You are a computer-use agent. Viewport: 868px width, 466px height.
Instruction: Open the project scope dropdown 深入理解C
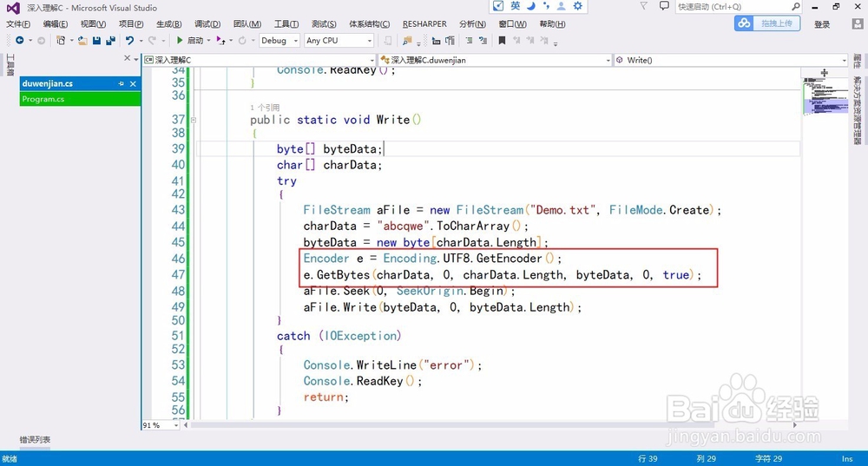260,60
